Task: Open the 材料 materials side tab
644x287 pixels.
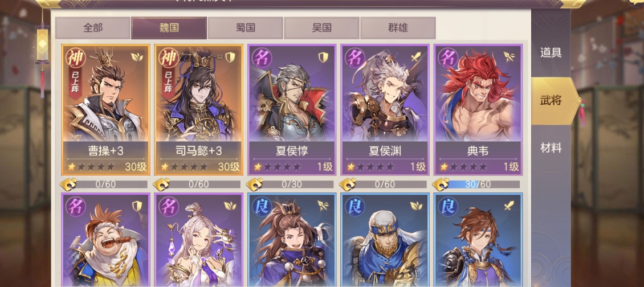Action: pos(551,148)
